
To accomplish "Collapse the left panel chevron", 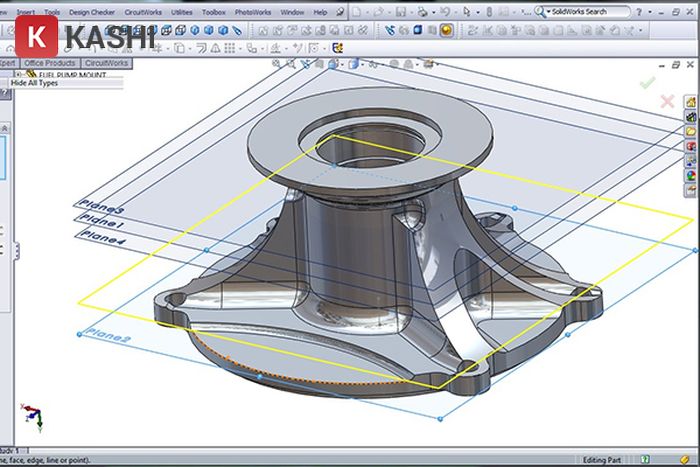I will click(x=4, y=129).
